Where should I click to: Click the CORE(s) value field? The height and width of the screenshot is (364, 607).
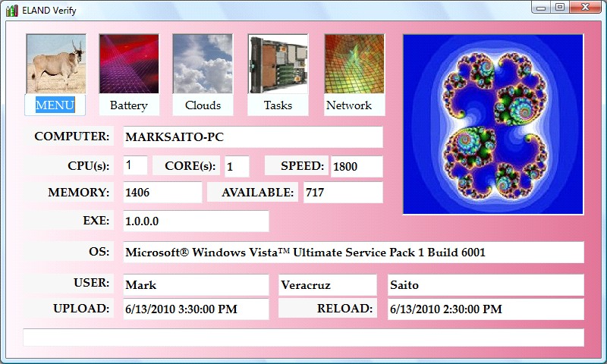pos(237,166)
